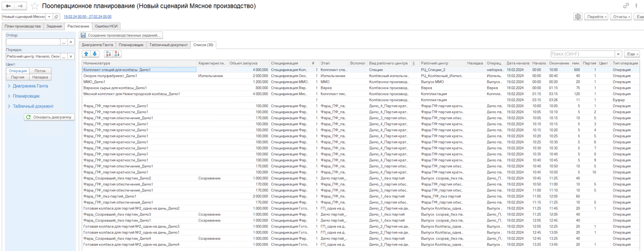Sort the list in descending order
The height and width of the screenshot is (251, 644).
pos(117,54)
